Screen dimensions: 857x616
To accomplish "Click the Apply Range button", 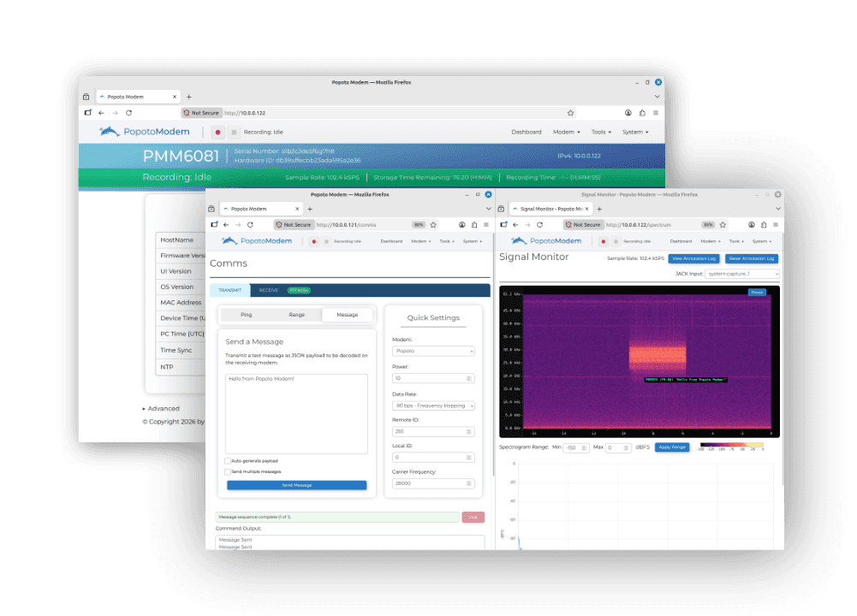I will point(672,447).
